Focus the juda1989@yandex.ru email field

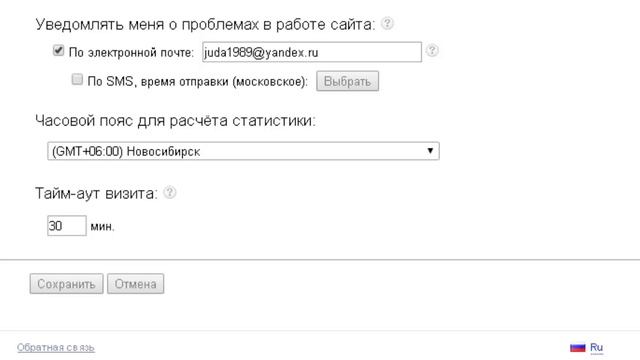(x=312, y=52)
